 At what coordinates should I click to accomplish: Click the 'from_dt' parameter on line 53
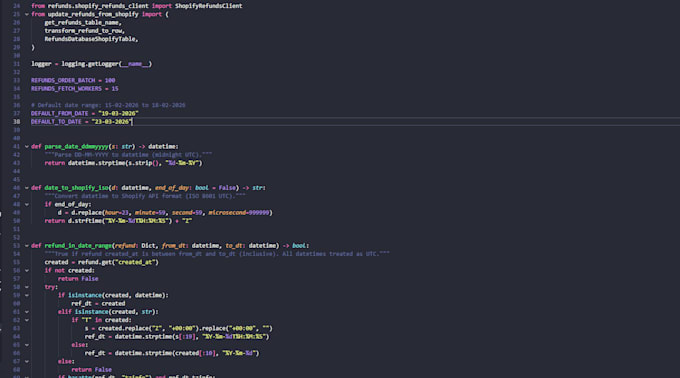click(x=173, y=246)
